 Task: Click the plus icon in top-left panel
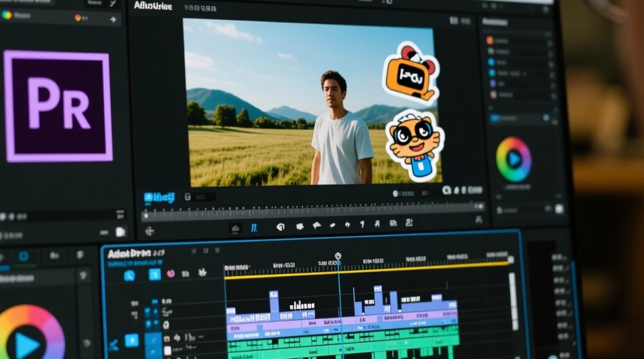point(113,19)
